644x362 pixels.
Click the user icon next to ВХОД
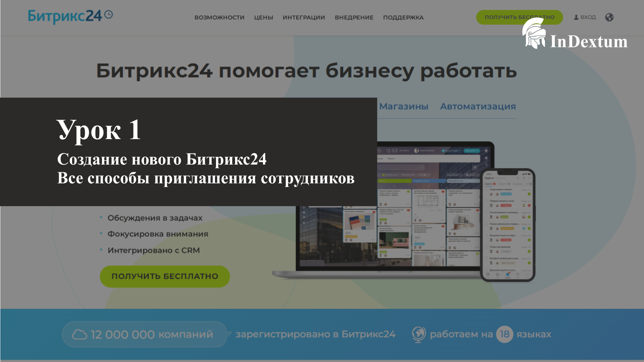tap(576, 17)
